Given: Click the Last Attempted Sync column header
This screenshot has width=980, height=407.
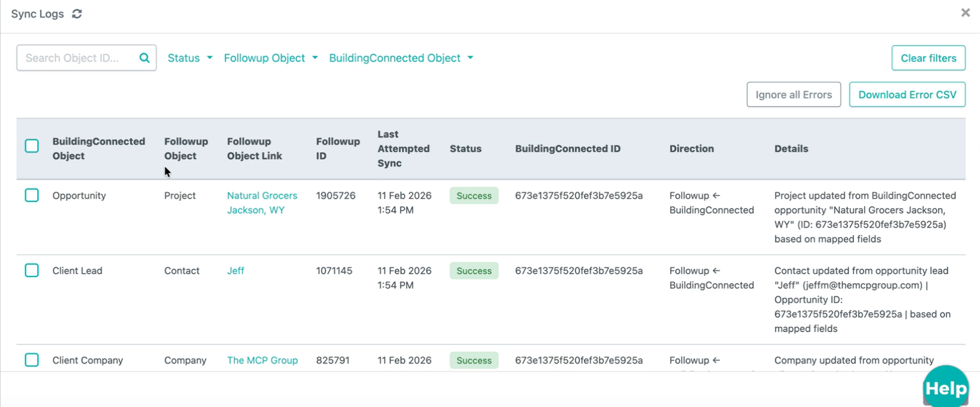Looking at the screenshot, I should 403,149.
